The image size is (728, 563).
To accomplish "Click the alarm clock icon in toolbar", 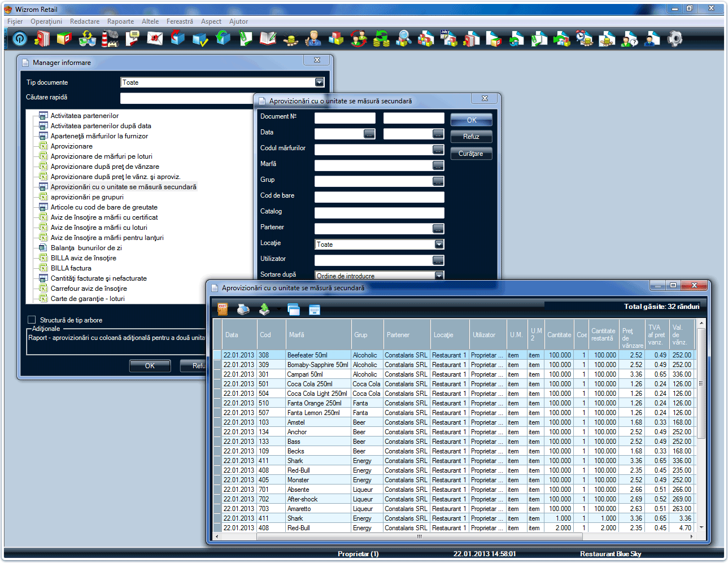I will coord(584,38).
